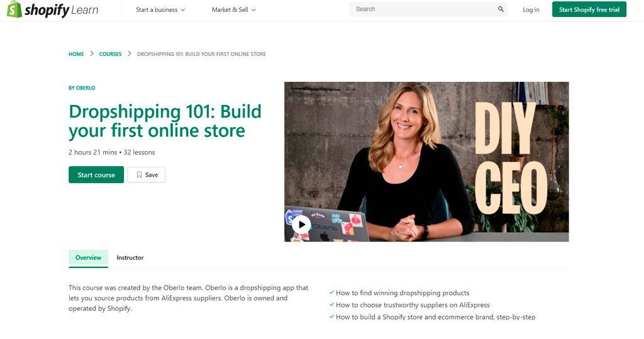The width and height of the screenshot is (644, 339).
Task: Click the course title Dropshipping 101 heading
Action: (x=165, y=121)
